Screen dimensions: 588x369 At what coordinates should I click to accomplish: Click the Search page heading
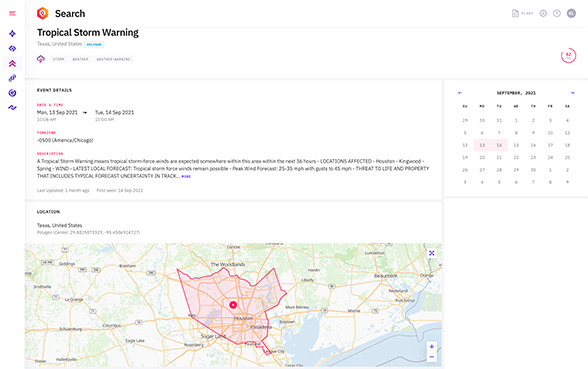(x=70, y=14)
